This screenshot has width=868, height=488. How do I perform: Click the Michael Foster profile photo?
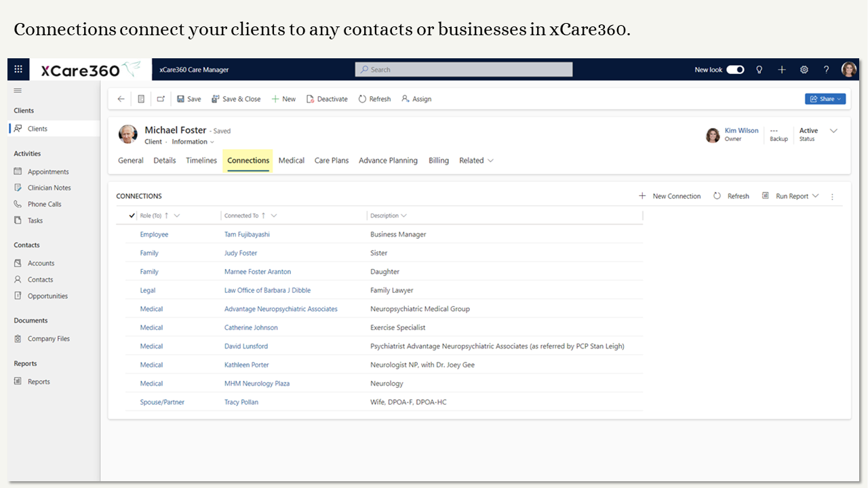click(128, 134)
